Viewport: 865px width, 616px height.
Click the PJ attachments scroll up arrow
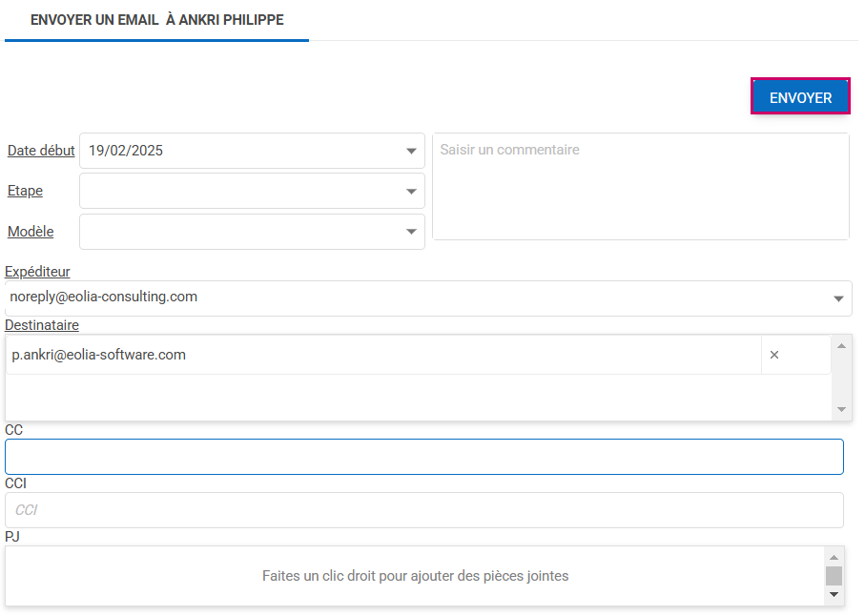(834, 558)
